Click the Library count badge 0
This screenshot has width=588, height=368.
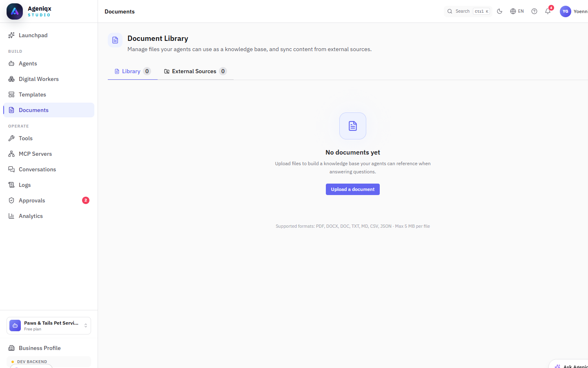147,71
